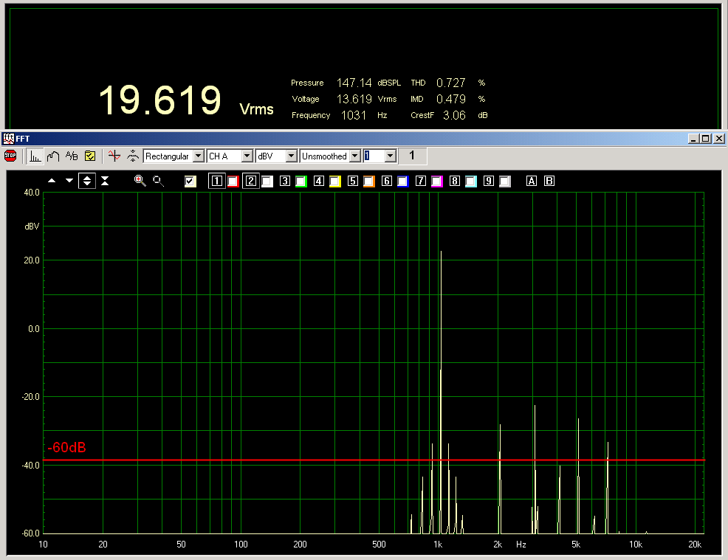Viewport: 728px width, 560px height.
Task: Toggle the white overlay 2 checkbox
Action: [267, 182]
